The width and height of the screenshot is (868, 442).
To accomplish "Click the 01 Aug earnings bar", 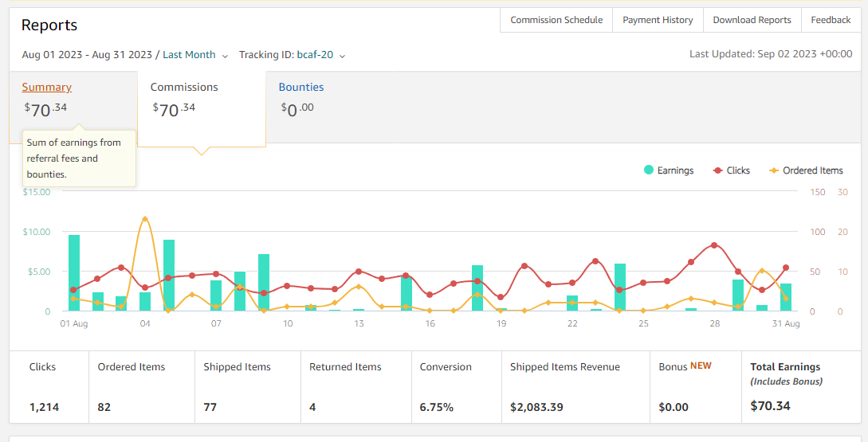I will [74, 272].
